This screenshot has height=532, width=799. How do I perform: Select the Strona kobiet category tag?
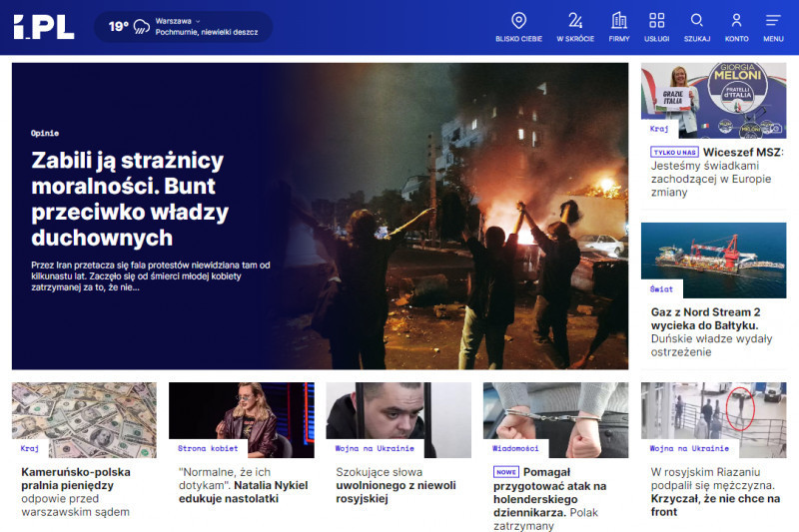208,448
